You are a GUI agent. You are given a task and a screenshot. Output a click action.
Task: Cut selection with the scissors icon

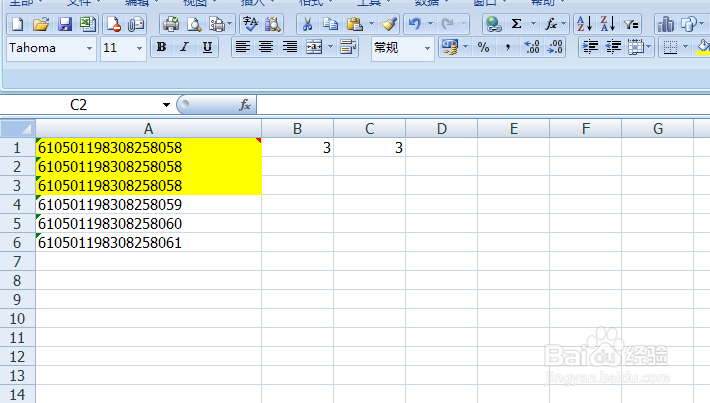(x=307, y=24)
